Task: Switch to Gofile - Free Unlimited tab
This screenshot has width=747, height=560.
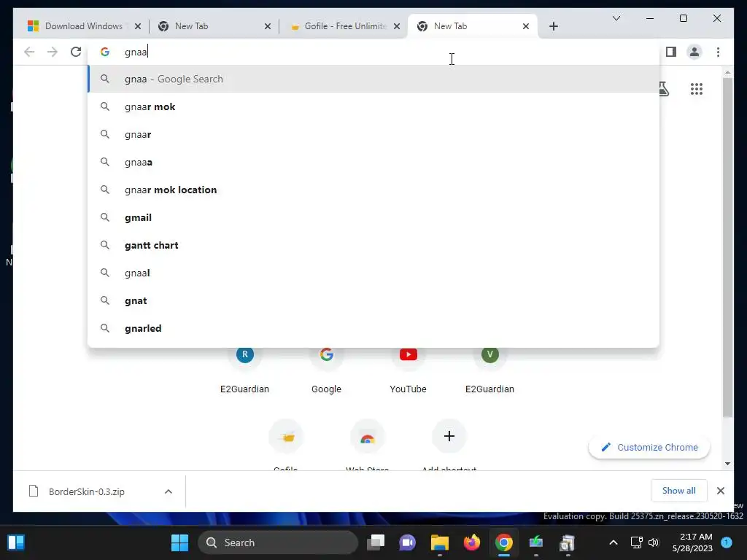Action: pyautogui.click(x=344, y=26)
